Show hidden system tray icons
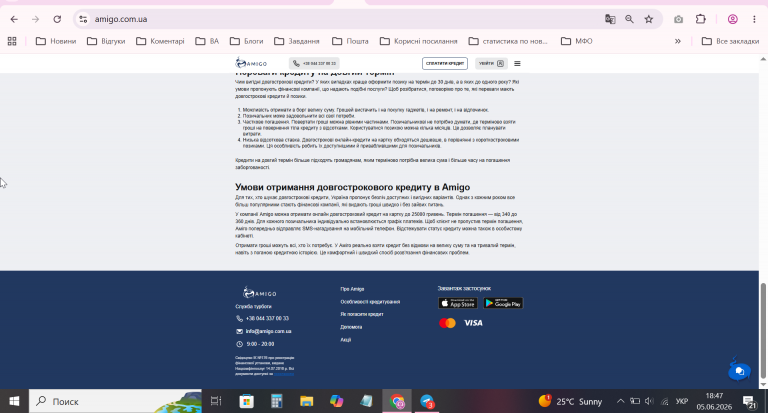This screenshot has height=413, width=768. 621,401
